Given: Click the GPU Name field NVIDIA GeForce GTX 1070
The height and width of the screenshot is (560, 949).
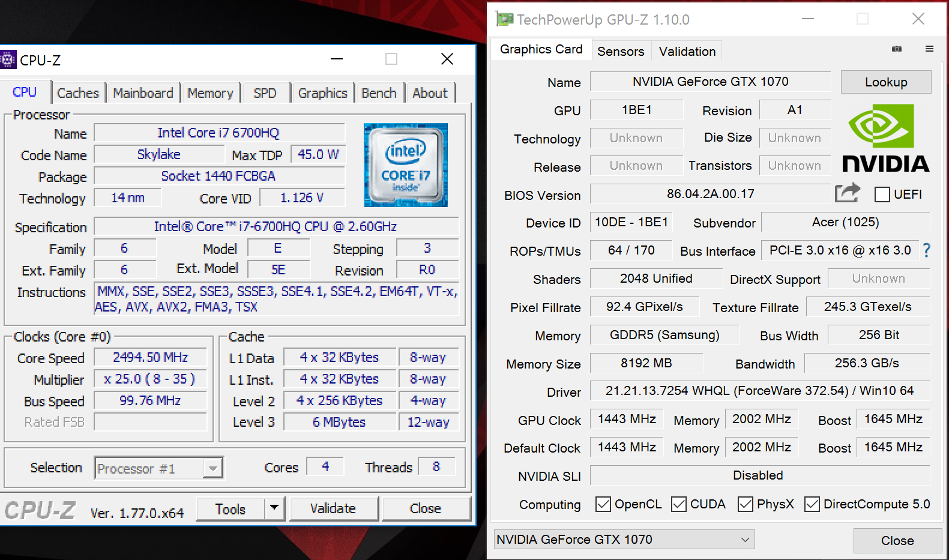Looking at the screenshot, I should point(711,82).
